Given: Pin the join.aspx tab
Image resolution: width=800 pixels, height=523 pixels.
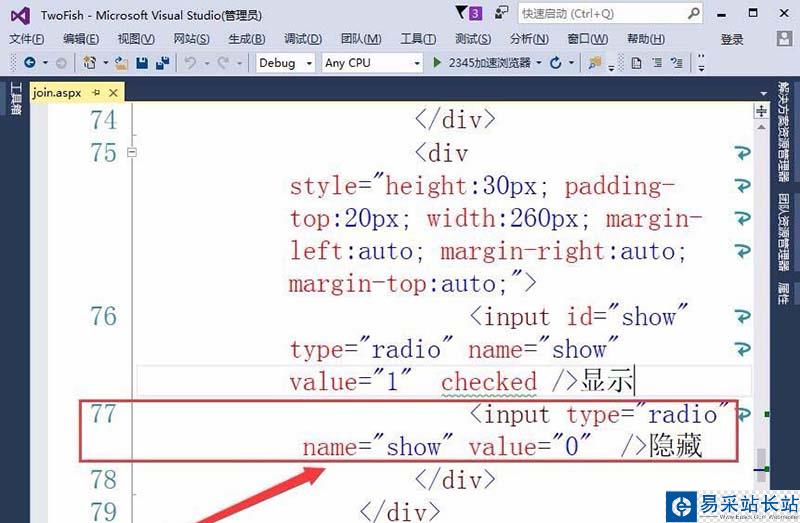Looking at the screenshot, I should [x=96, y=92].
